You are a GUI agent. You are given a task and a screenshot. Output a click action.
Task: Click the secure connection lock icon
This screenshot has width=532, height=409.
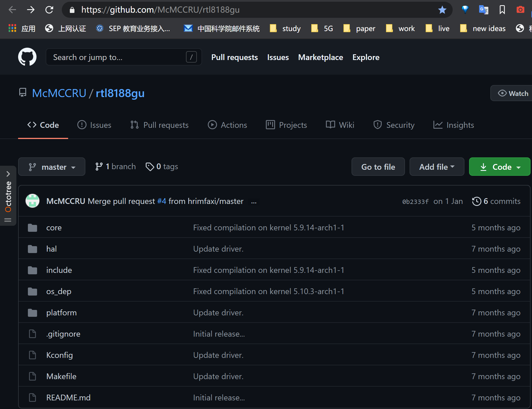72,9
